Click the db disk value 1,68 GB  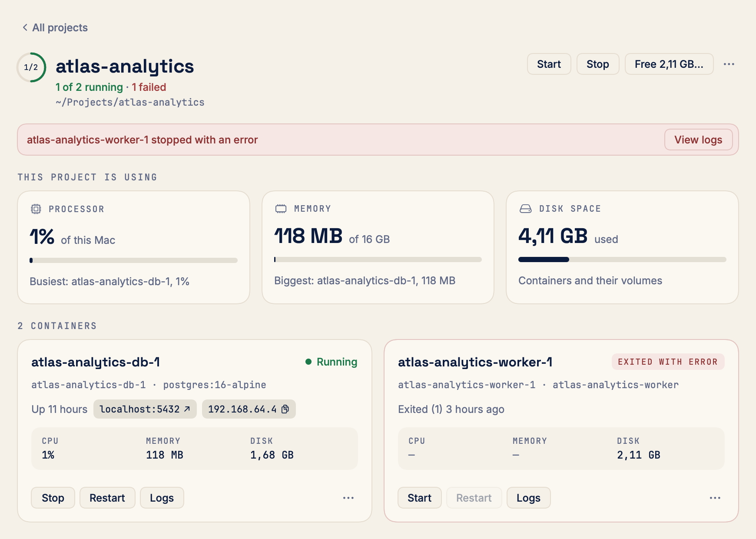pos(272,455)
